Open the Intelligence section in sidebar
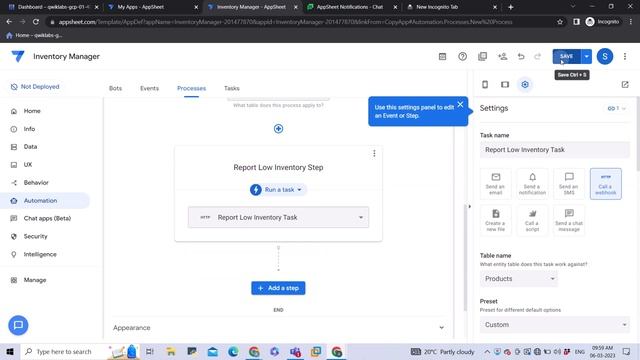 [x=40, y=254]
